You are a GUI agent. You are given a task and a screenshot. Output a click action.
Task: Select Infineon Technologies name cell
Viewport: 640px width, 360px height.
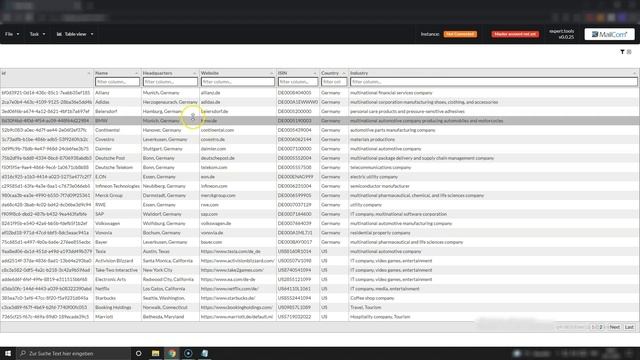[x=118, y=186]
